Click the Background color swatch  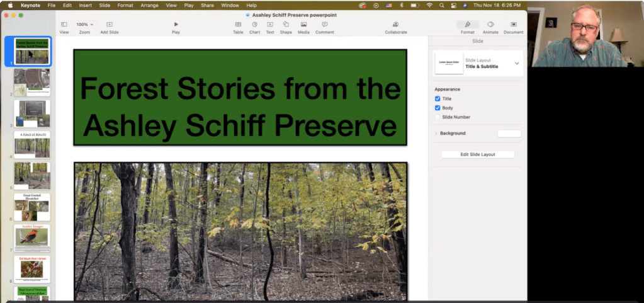click(509, 134)
